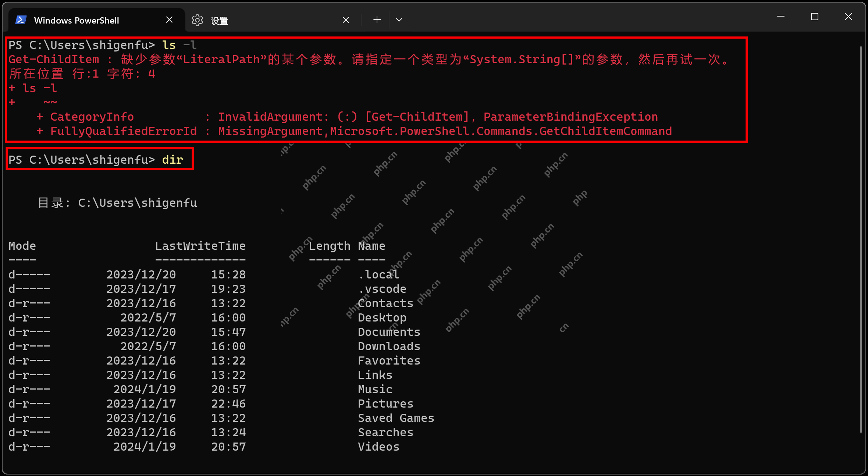Screen dimensions: 868x476
Task: Click the Music folder name in the listing
Action: pyautogui.click(x=375, y=389)
